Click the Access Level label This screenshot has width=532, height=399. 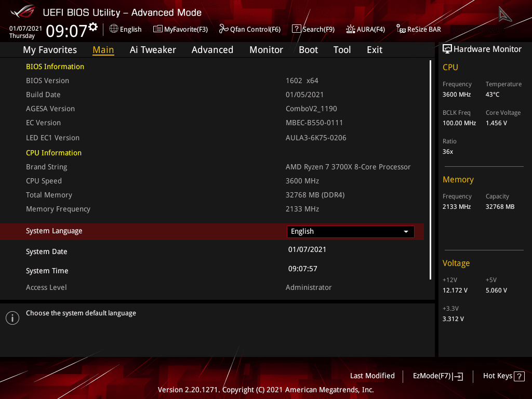(46, 287)
